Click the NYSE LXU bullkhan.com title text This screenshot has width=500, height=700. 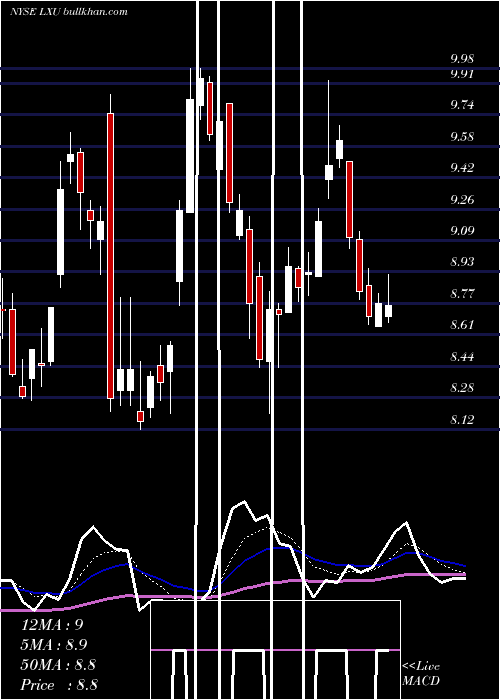(x=69, y=11)
